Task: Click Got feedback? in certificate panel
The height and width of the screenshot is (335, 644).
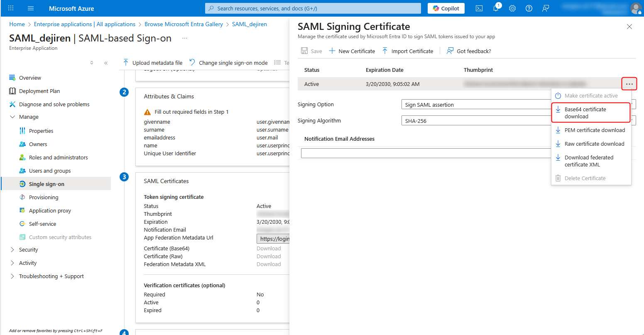Action: coord(469,51)
